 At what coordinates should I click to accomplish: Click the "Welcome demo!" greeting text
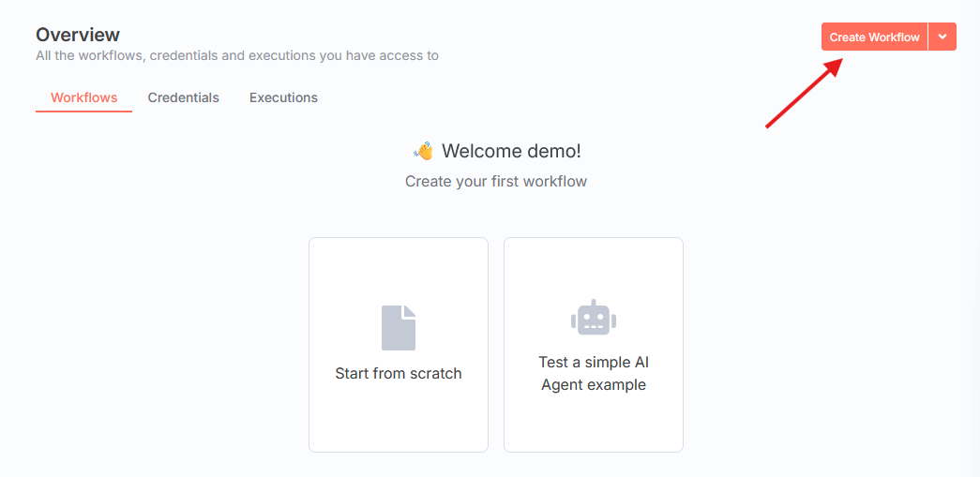click(511, 151)
